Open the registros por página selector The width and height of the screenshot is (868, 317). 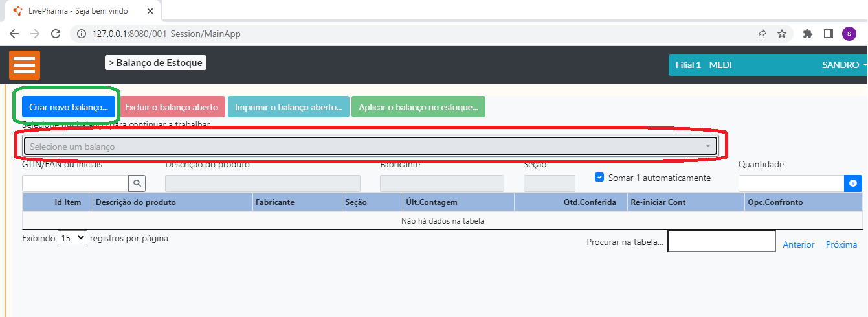click(x=72, y=238)
